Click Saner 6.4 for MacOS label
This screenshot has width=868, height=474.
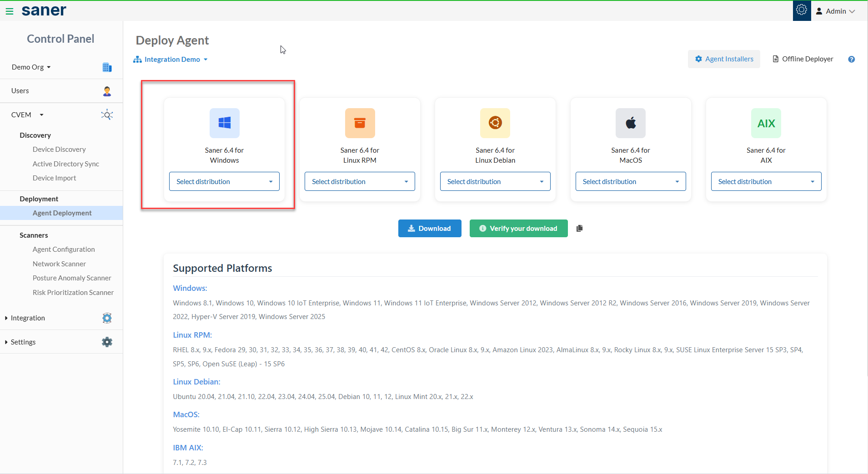[x=631, y=155]
